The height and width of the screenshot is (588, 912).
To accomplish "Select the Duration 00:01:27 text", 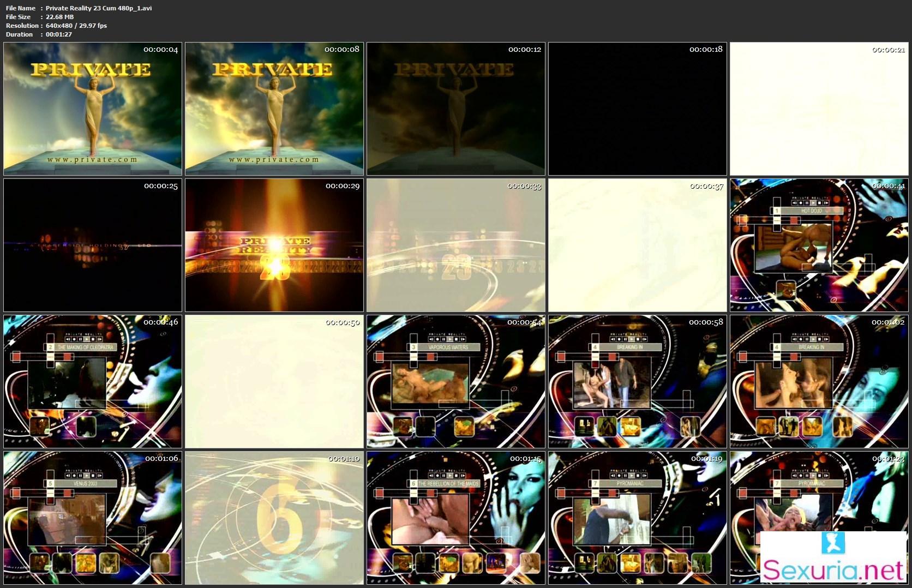I will [x=58, y=34].
